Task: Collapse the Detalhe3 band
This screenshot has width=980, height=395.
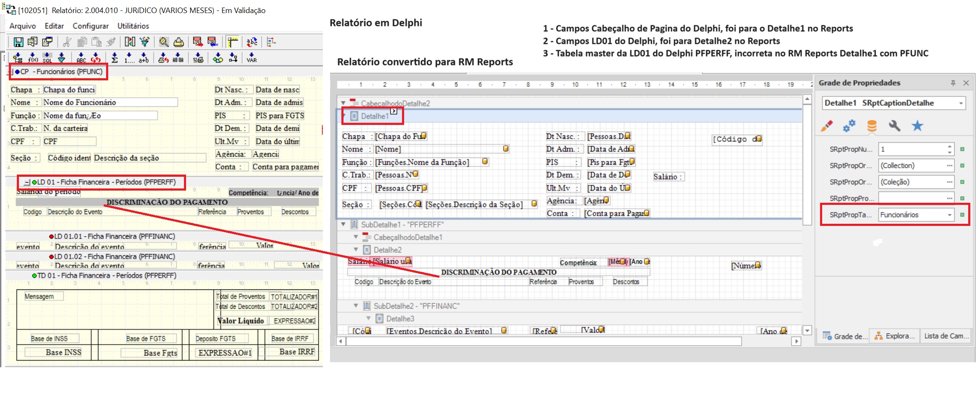Action: coord(368,318)
